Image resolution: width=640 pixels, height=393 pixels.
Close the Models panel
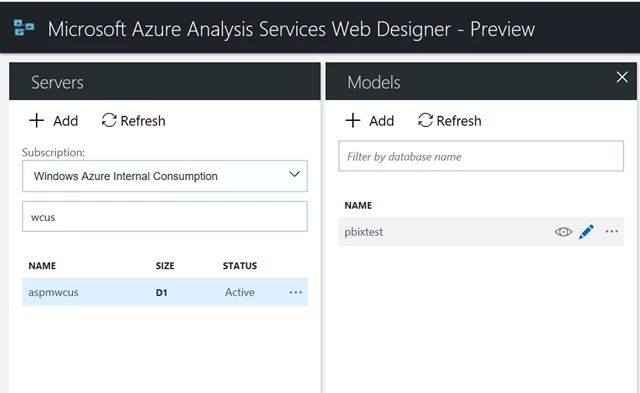point(622,77)
